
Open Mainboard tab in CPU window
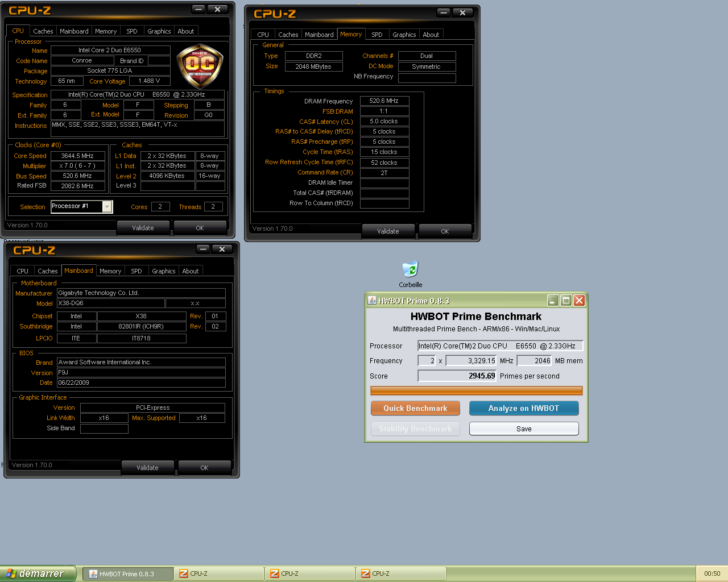pos(74,31)
